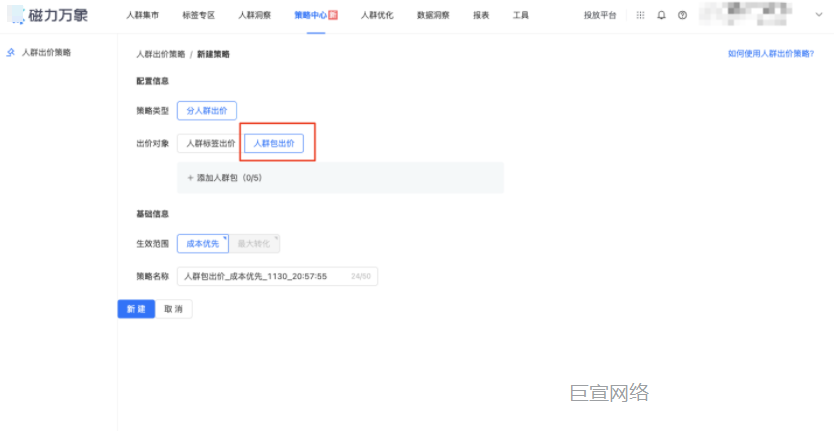This screenshot has height=431, width=834.
Task: Open the 人群洞察 menu
Action: coord(254,15)
